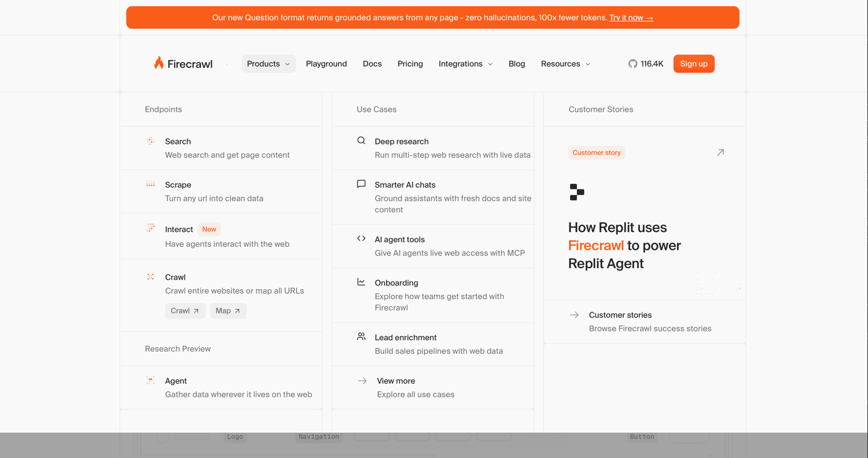The height and width of the screenshot is (458, 868).
Task: Click the Smarter AI chats bubble icon
Action: click(x=361, y=184)
